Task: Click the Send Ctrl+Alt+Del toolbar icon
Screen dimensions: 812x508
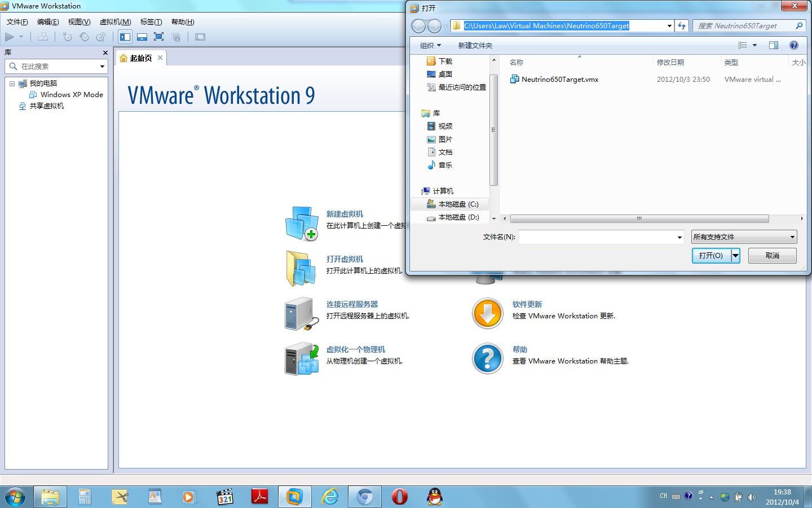Action: pos(43,37)
